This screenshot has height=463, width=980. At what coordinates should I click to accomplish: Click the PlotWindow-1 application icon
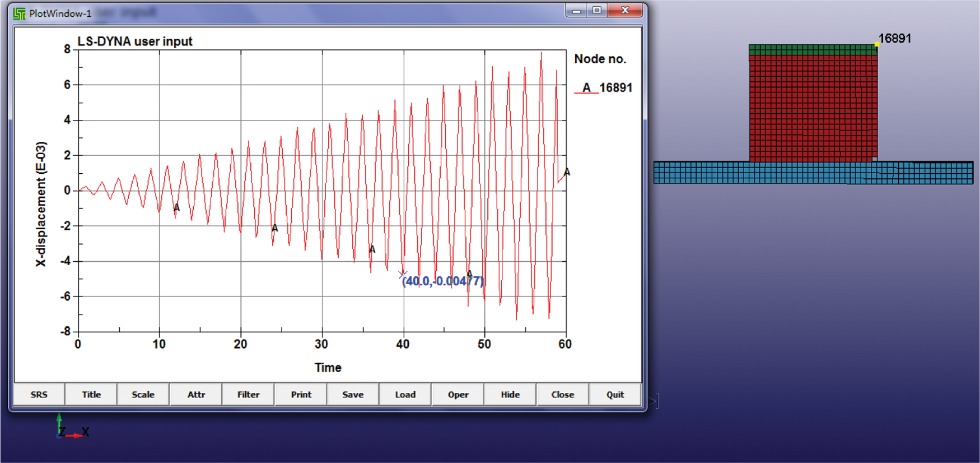[x=20, y=13]
